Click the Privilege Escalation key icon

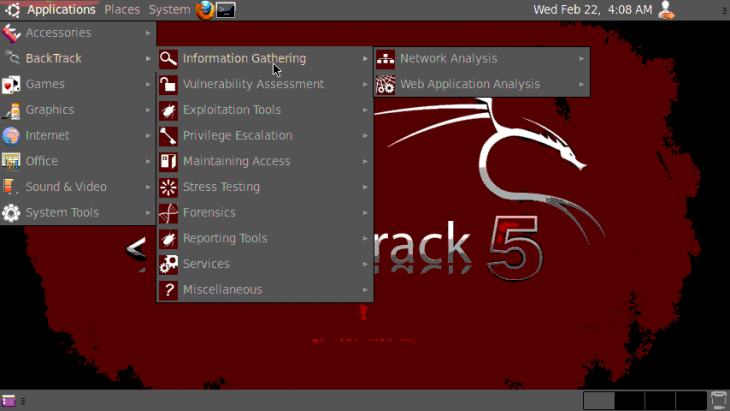click(x=168, y=135)
